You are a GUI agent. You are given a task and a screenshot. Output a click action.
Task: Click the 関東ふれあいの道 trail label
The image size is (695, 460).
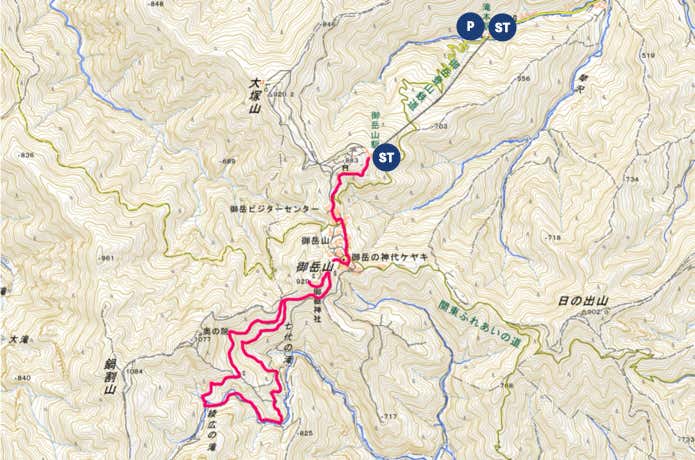tap(479, 323)
